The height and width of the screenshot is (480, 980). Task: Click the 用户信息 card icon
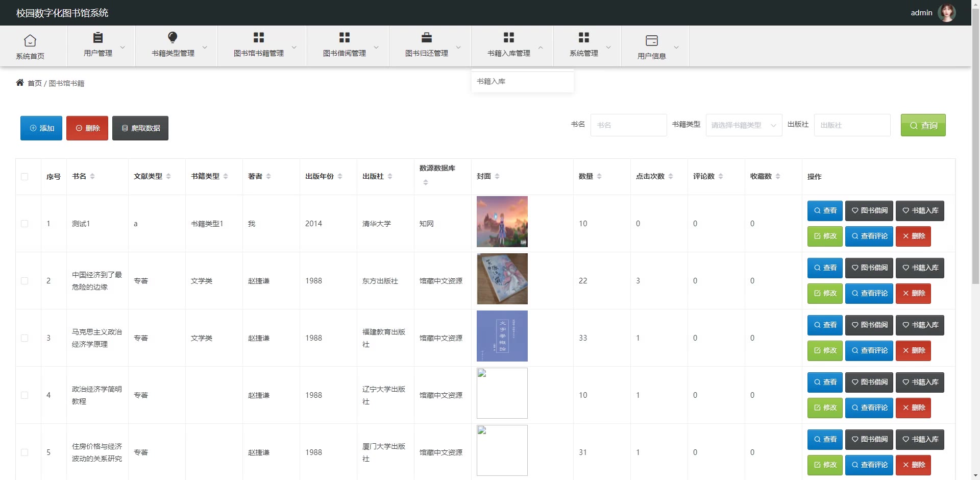(651, 40)
